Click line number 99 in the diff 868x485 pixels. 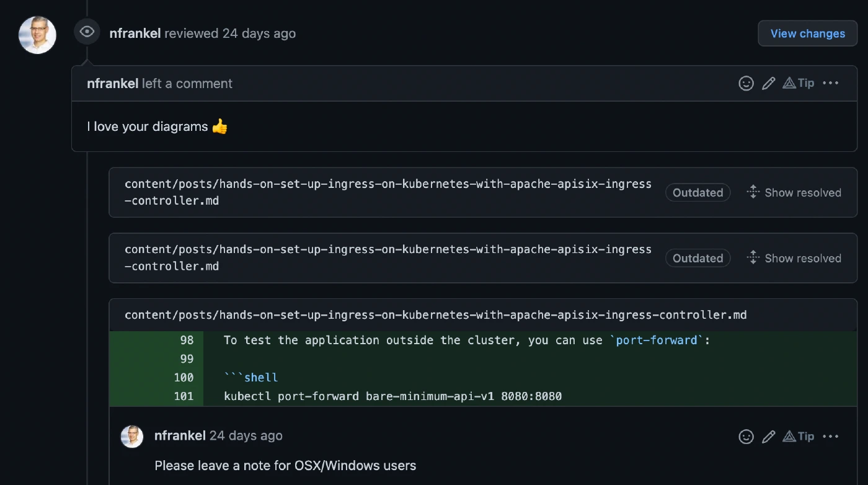[x=187, y=358]
